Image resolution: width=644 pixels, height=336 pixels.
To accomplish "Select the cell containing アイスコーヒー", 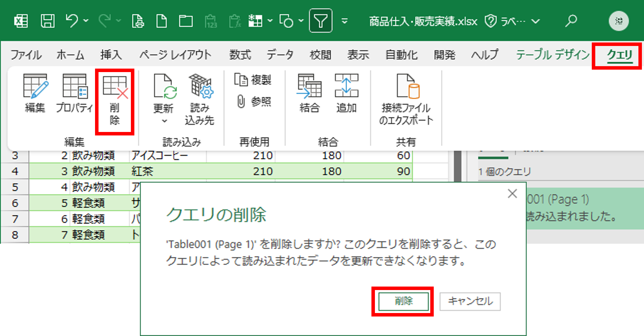I will click(167, 156).
